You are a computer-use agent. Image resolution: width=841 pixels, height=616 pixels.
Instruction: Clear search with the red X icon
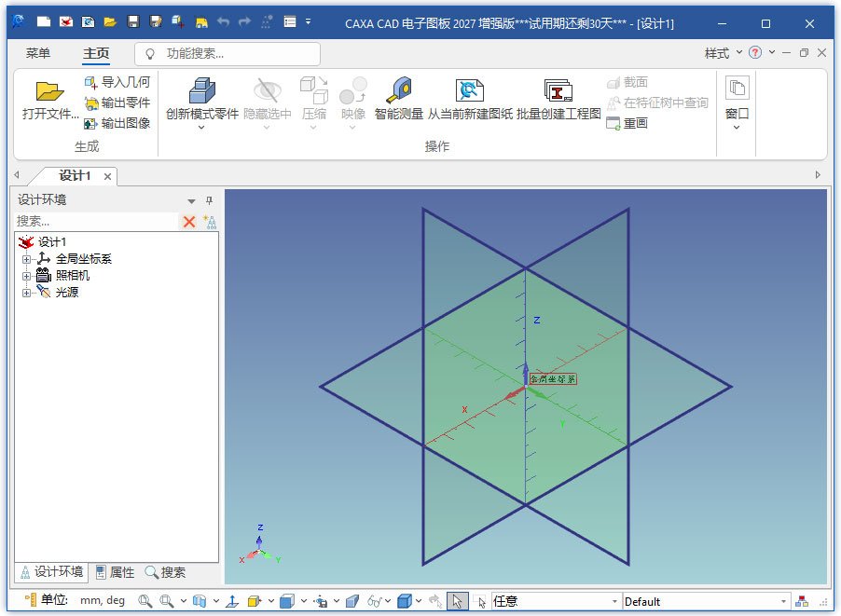pos(189,222)
